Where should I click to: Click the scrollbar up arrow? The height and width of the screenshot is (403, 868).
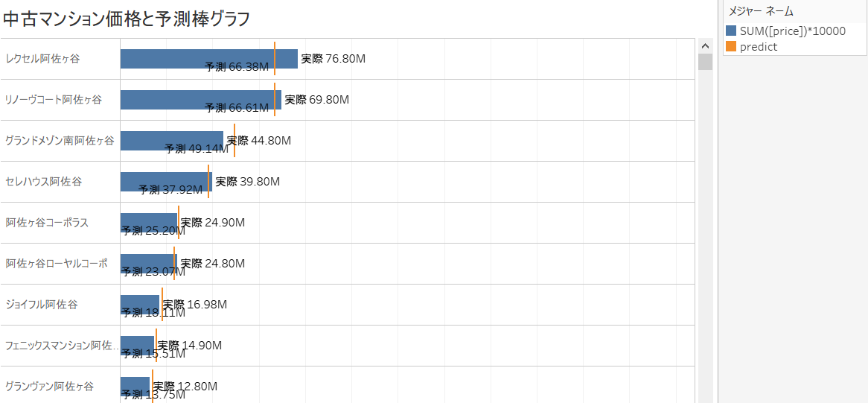(x=705, y=46)
